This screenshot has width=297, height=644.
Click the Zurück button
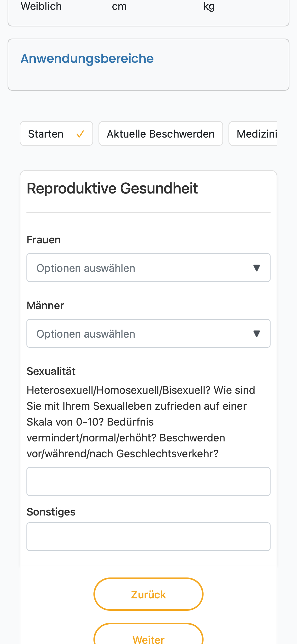[148, 594]
